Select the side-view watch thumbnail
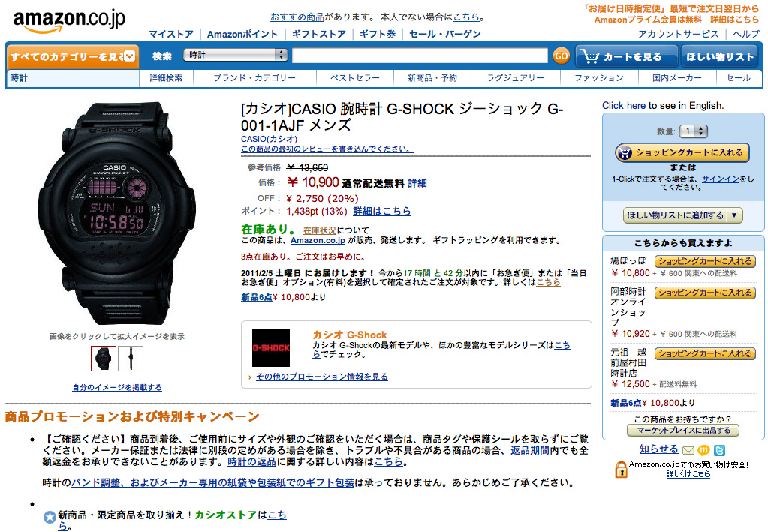768x532 pixels. 131,358
